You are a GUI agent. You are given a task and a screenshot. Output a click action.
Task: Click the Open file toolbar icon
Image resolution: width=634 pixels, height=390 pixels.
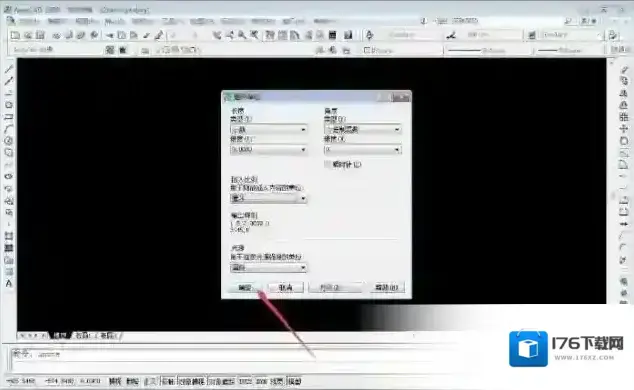click(27, 36)
